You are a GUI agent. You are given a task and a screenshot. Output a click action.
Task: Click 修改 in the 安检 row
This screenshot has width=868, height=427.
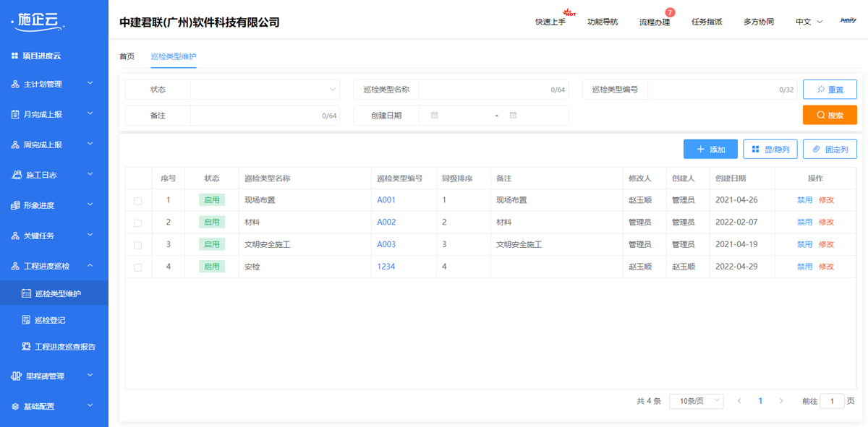point(826,267)
